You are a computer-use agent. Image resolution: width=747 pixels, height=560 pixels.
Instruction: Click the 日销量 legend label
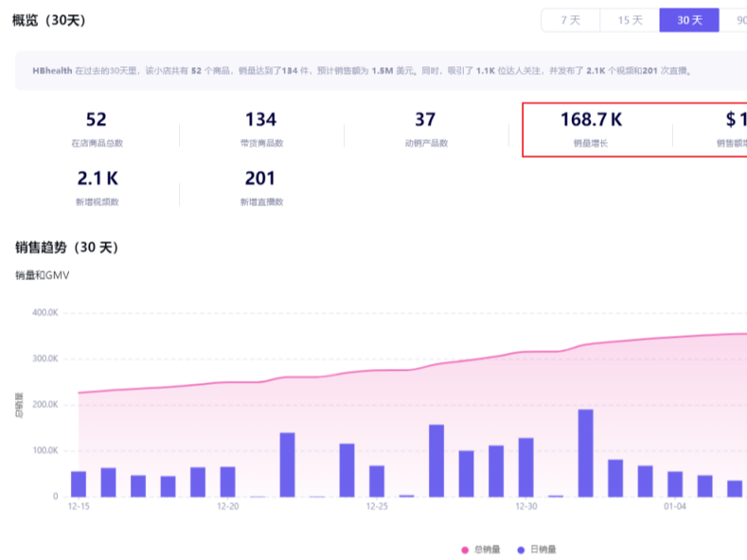click(x=542, y=550)
